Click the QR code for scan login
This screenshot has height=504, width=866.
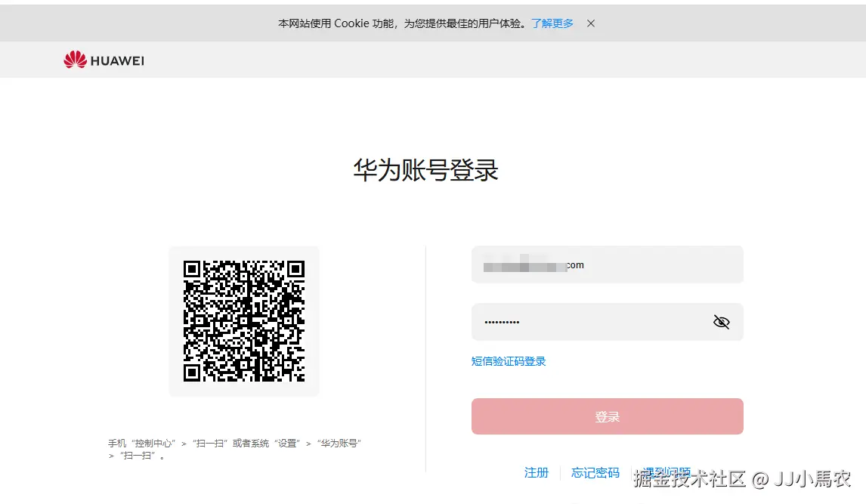pyautogui.click(x=244, y=320)
